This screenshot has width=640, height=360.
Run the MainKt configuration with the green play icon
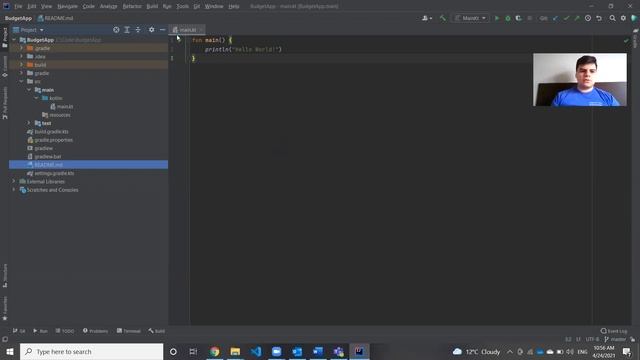click(497, 18)
